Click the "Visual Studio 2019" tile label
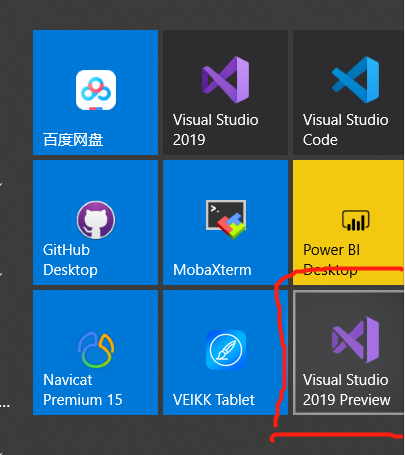The height and width of the screenshot is (455, 405). pyautogui.click(x=215, y=130)
